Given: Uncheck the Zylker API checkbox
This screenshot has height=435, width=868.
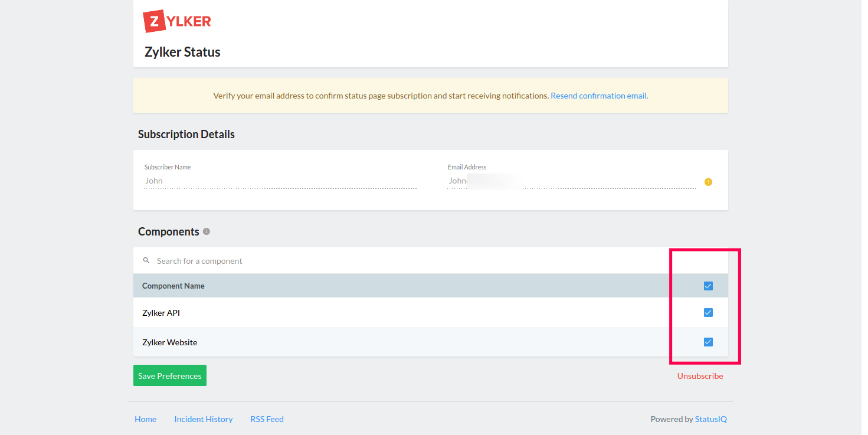Looking at the screenshot, I should pyautogui.click(x=708, y=313).
